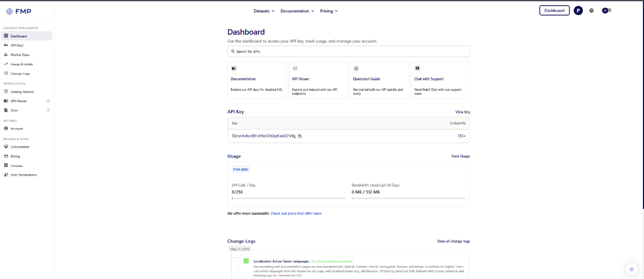Open Getting Started via the question mark icon
This screenshot has width=644, height=279.
pos(6,92)
